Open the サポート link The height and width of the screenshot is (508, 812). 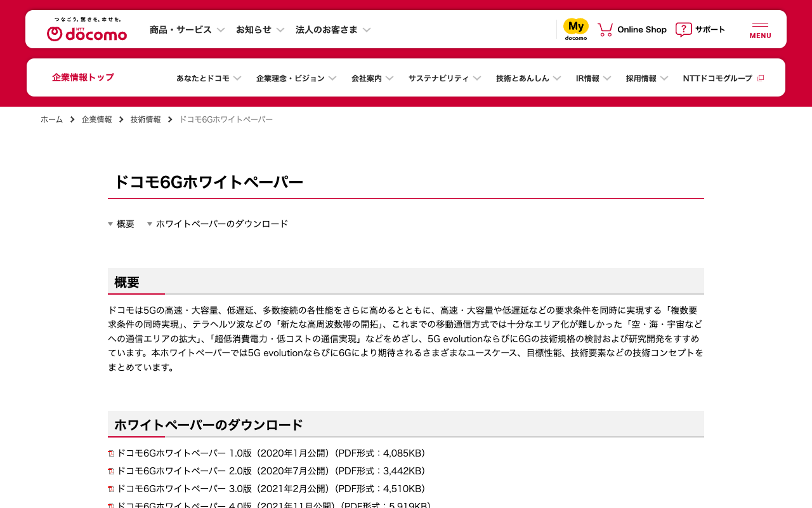tap(710, 30)
